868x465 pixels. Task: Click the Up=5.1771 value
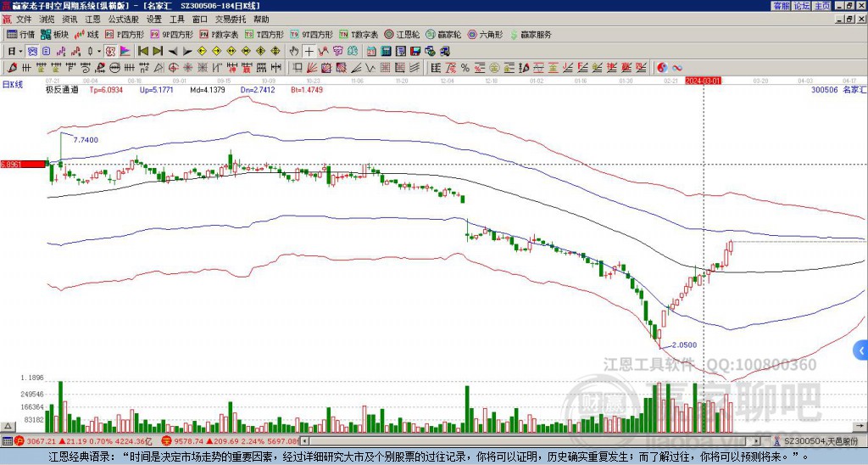click(x=156, y=90)
